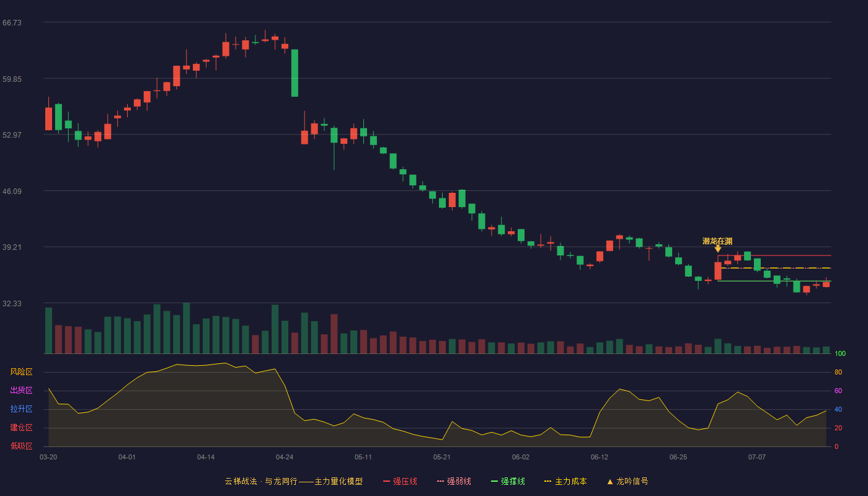The image size is (868, 496).
Task: Select the 拉升区 zone label
Action: (21, 409)
